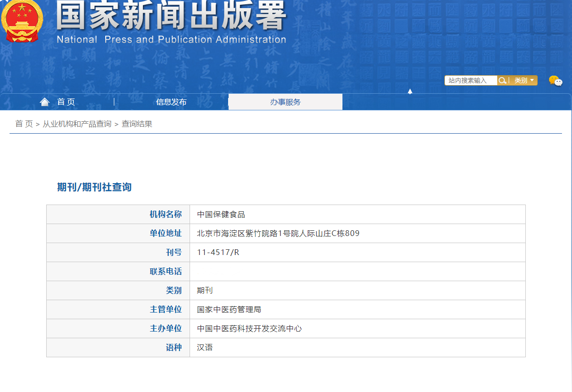Select the 办事服务 tab

click(285, 102)
